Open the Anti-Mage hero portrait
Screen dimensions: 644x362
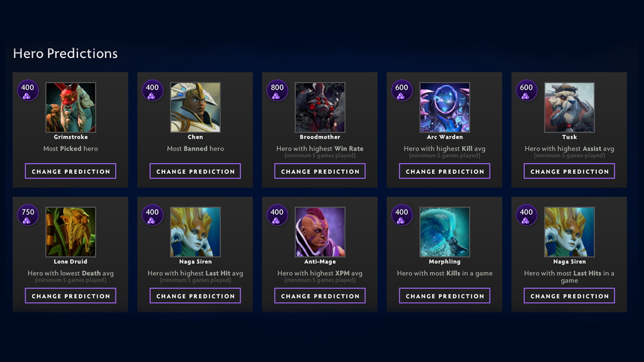[320, 232]
